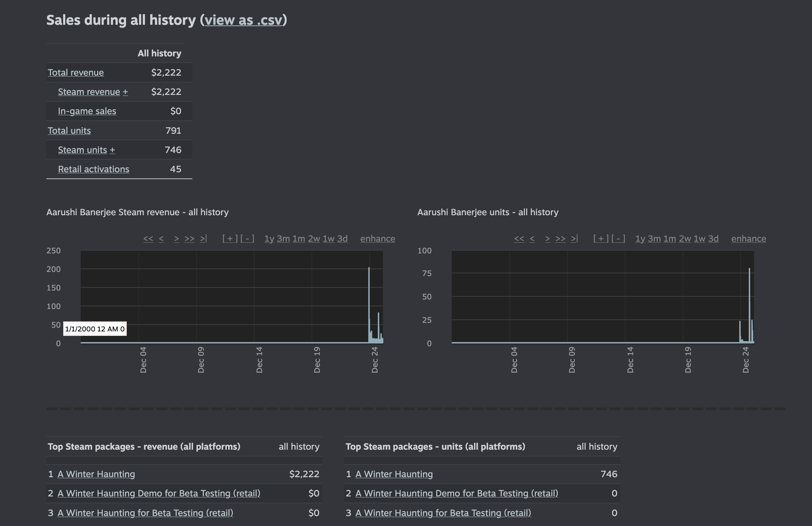The width and height of the screenshot is (812, 526).
Task: Select 3d range on units chart
Action: coord(713,239)
